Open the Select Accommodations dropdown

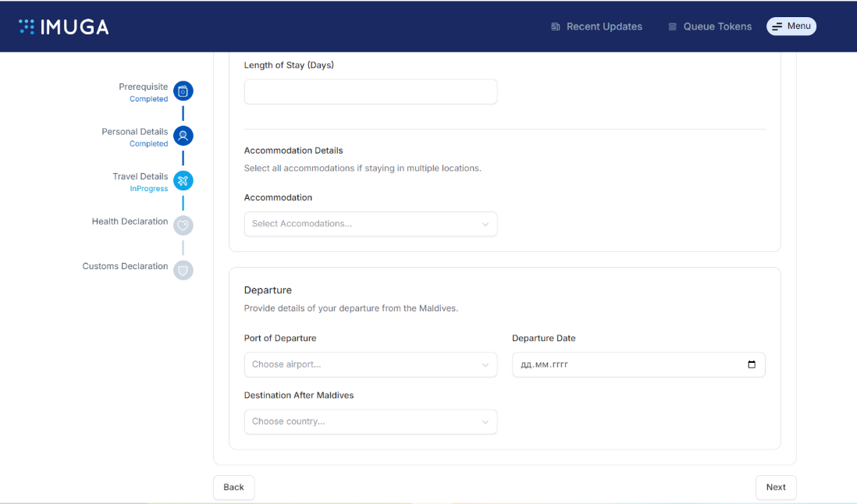coord(370,224)
